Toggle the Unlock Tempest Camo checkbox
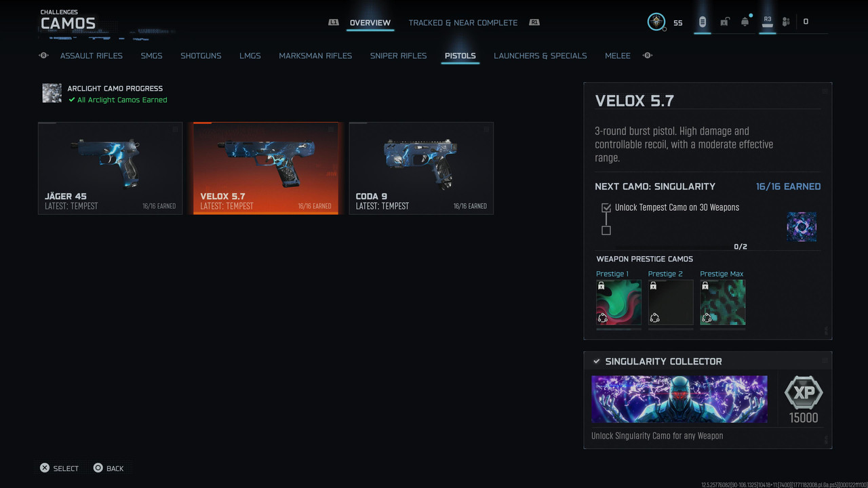 [606, 208]
